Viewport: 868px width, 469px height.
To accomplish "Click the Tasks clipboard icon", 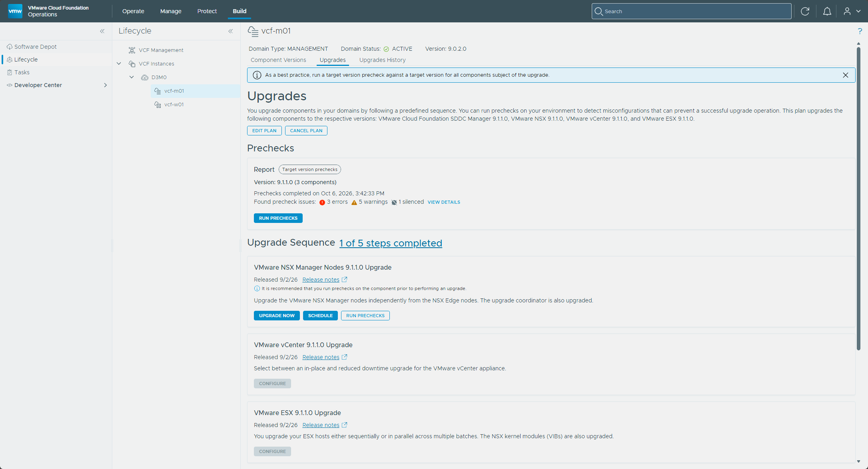I will point(10,72).
